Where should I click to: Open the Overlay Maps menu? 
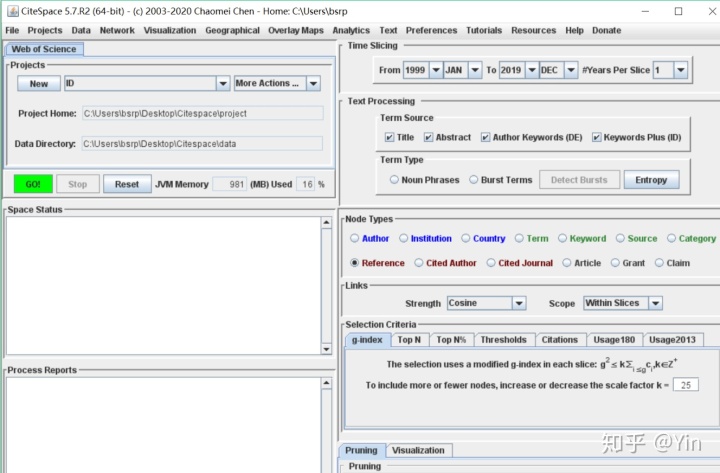[296, 30]
